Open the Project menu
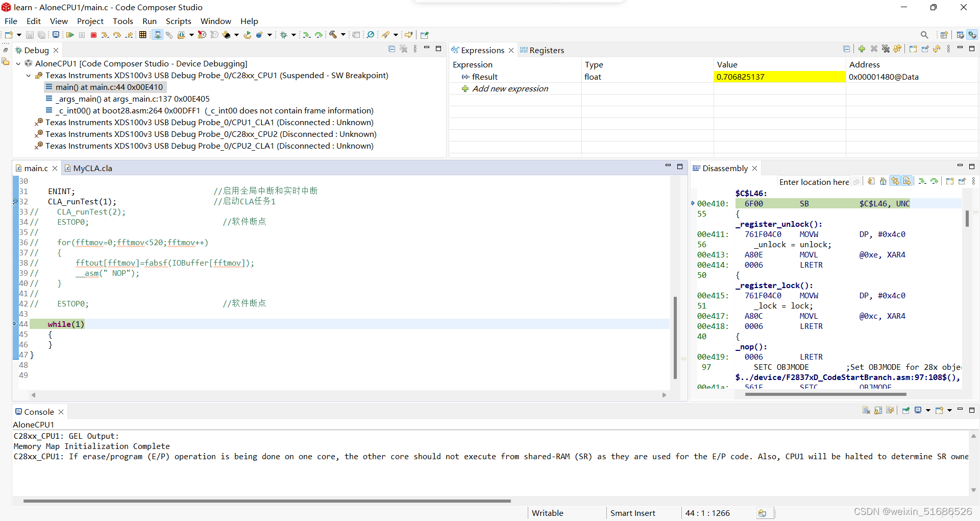 90,21
